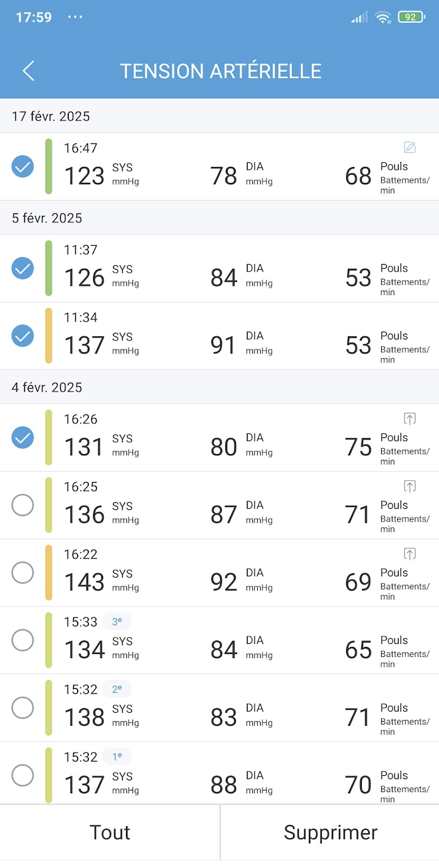The height and width of the screenshot is (868, 439).
Task: Select the 15:33 reading of 134 SYS
Action: 23,640
